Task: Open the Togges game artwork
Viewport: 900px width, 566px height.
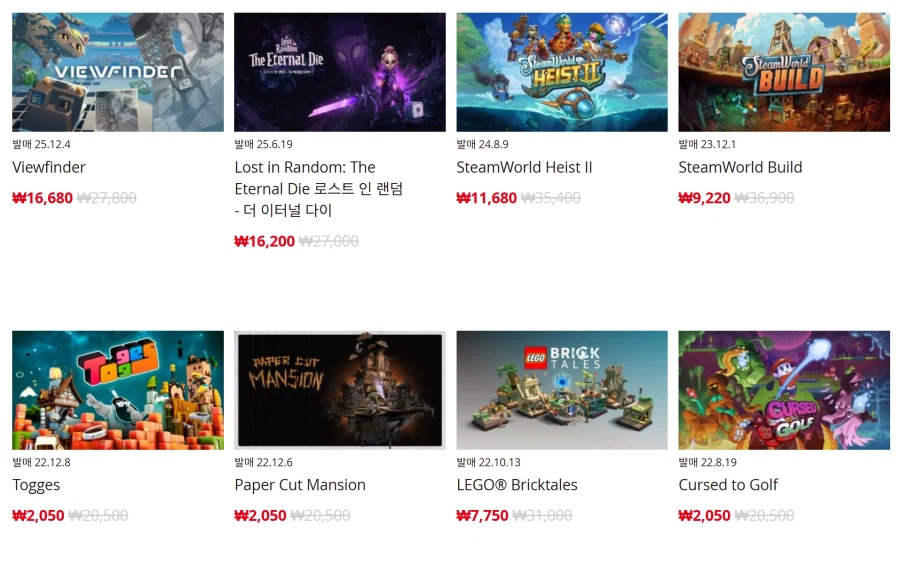Action: pos(118,390)
